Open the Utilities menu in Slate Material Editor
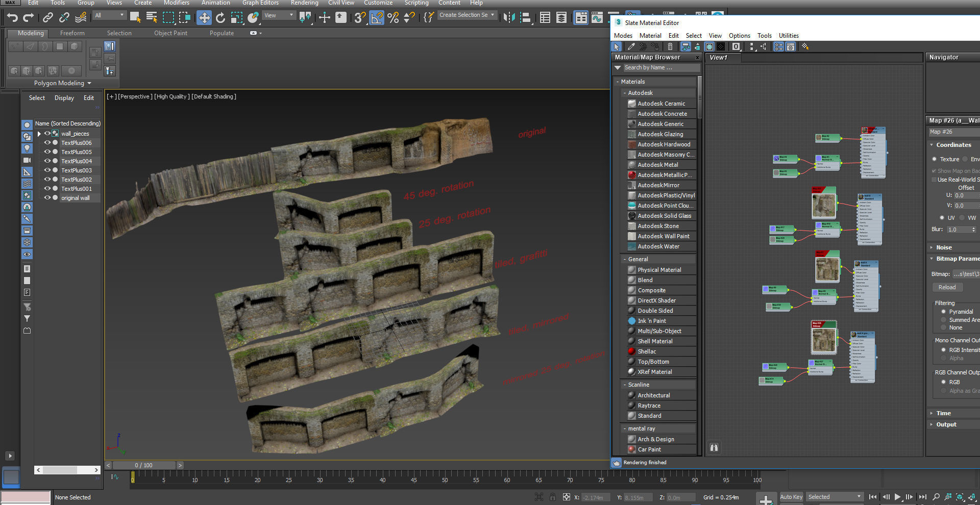Viewport: 980px width, 505px height. 789,36
